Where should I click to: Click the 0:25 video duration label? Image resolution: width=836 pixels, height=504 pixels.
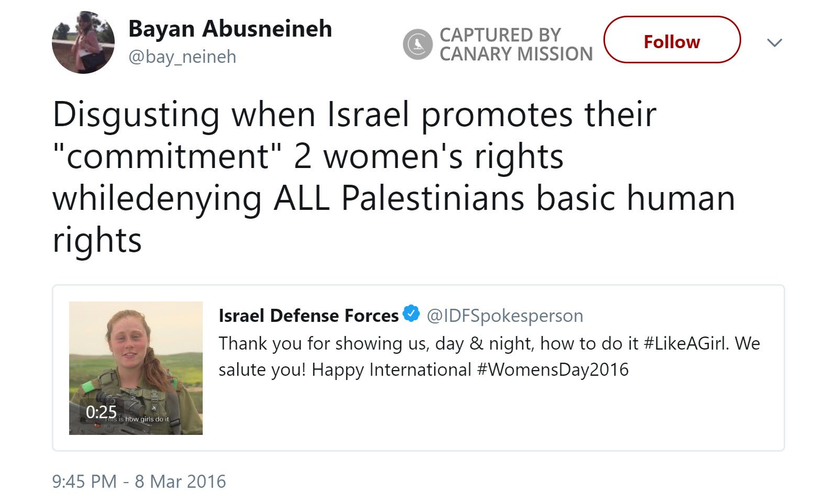point(101,412)
